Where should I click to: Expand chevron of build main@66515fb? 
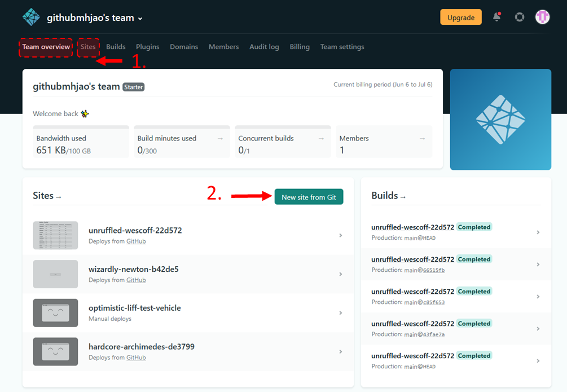click(538, 265)
